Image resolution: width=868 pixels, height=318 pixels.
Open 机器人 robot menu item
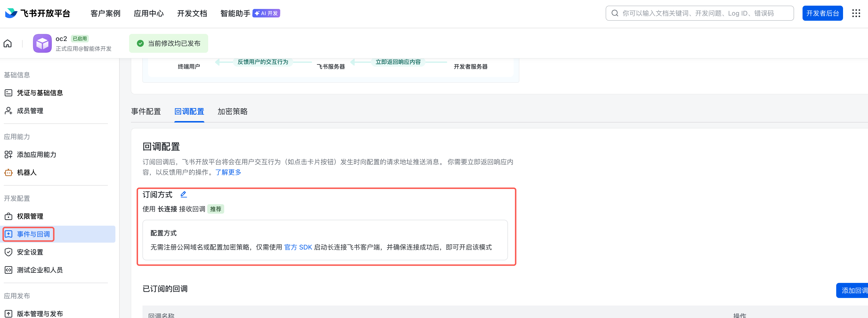[x=27, y=173]
